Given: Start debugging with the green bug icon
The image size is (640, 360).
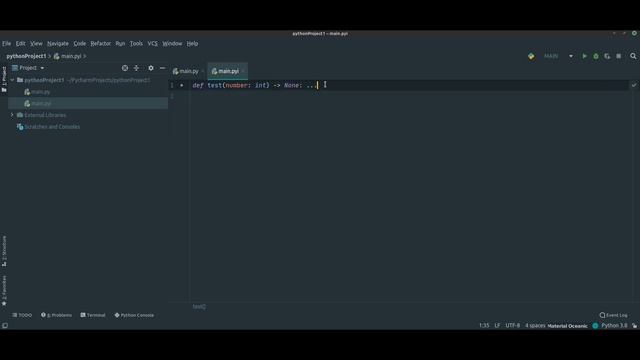Looking at the screenshot, I should tap(596, 56).
